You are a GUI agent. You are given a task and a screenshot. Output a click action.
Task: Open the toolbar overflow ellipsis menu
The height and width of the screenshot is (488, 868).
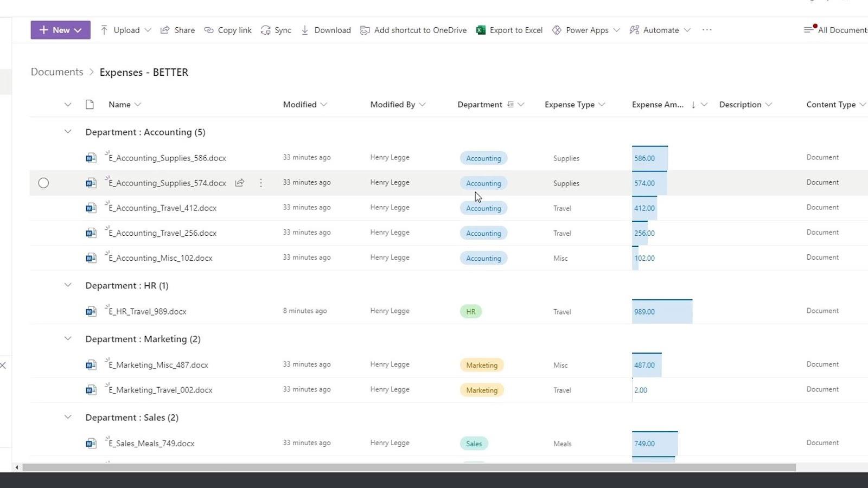click(x=706, y=30)
